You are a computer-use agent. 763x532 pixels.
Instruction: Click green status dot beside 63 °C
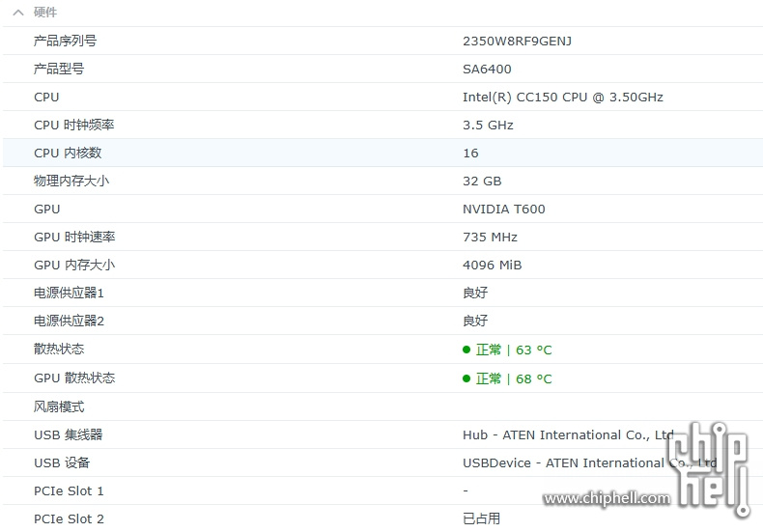466,350
